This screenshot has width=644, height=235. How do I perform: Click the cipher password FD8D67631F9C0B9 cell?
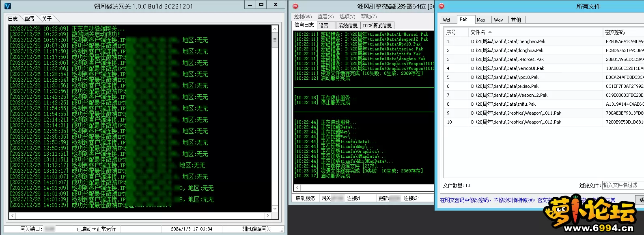(624, 50)
